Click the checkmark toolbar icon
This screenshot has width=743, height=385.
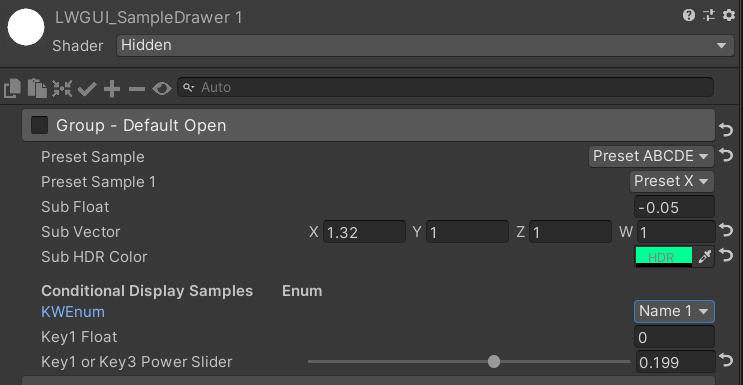coord(87,89)
